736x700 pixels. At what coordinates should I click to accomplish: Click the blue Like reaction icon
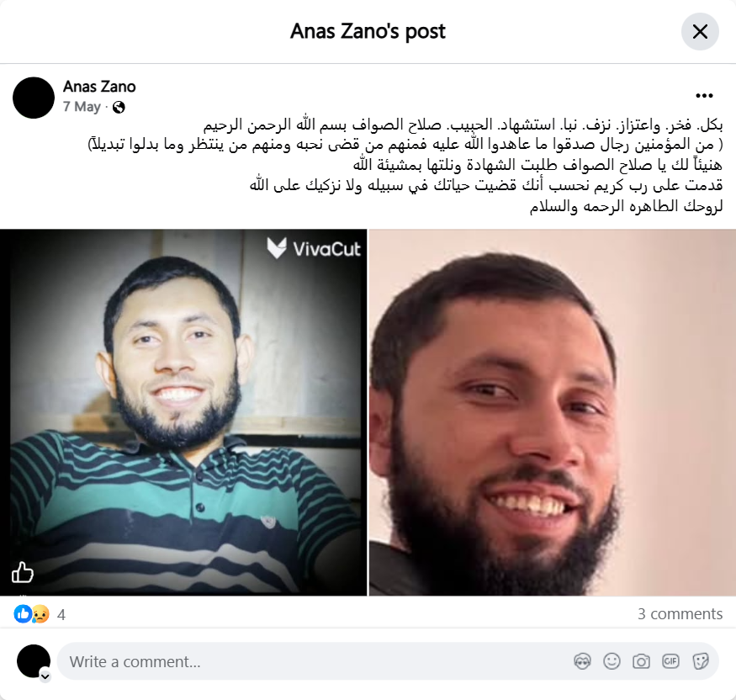click(x=23, y=614)
